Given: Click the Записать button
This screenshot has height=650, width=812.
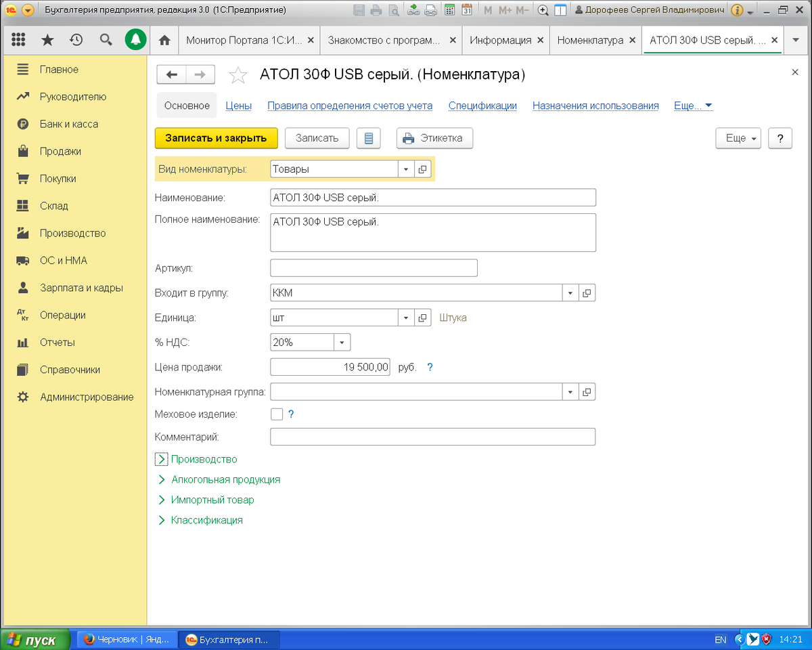Looking at the screenshot, I should 317,138.
